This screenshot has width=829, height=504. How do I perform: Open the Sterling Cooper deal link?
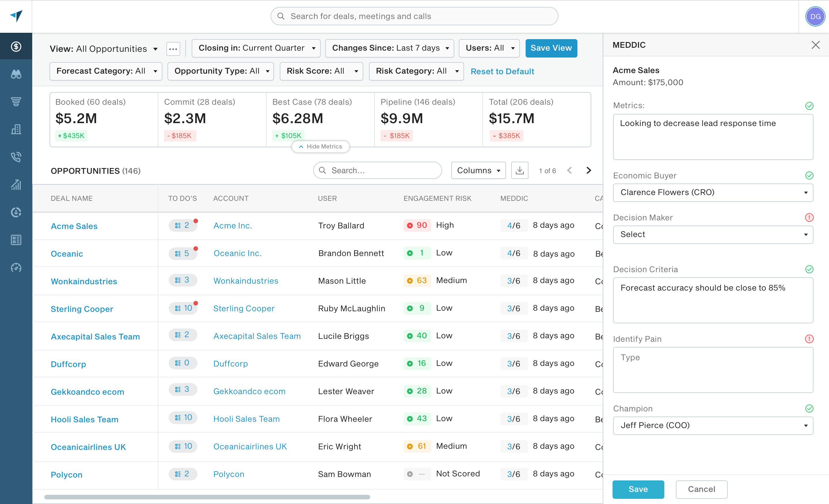(x=82, y=309)
